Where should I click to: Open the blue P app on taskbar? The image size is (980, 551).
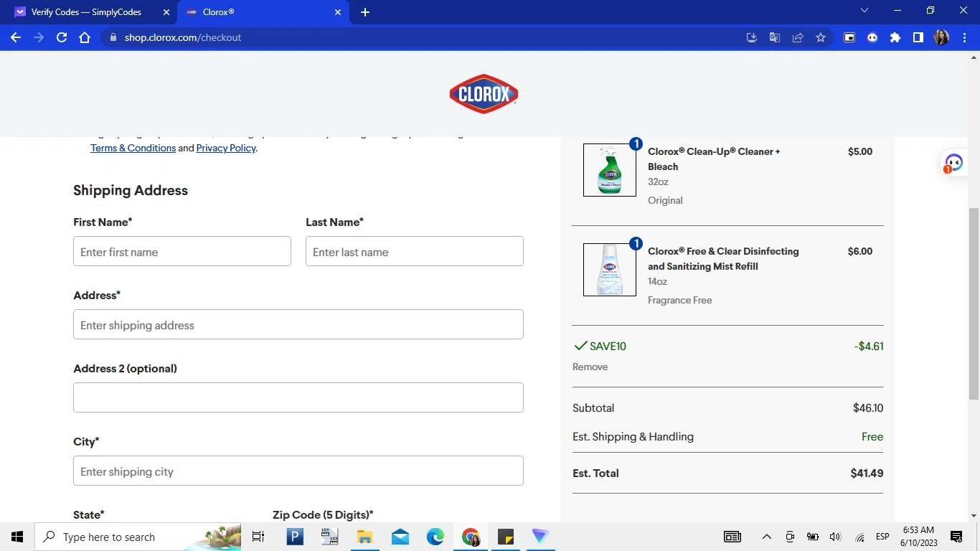pyautogui.click(x=295, y=537)
